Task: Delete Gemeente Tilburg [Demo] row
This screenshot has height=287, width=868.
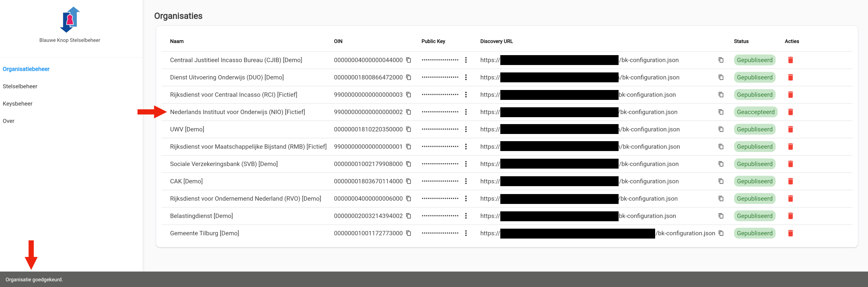Action: tap(790, 233)
